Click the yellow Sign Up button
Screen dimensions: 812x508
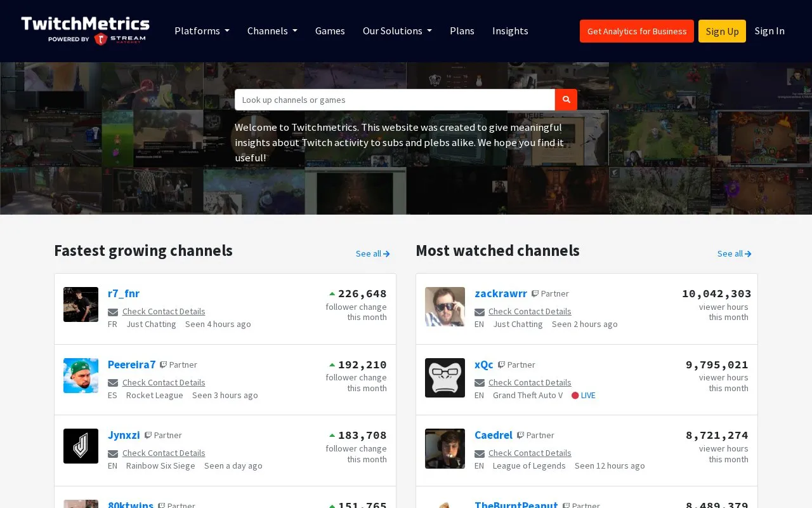click(x=722, y=31)
